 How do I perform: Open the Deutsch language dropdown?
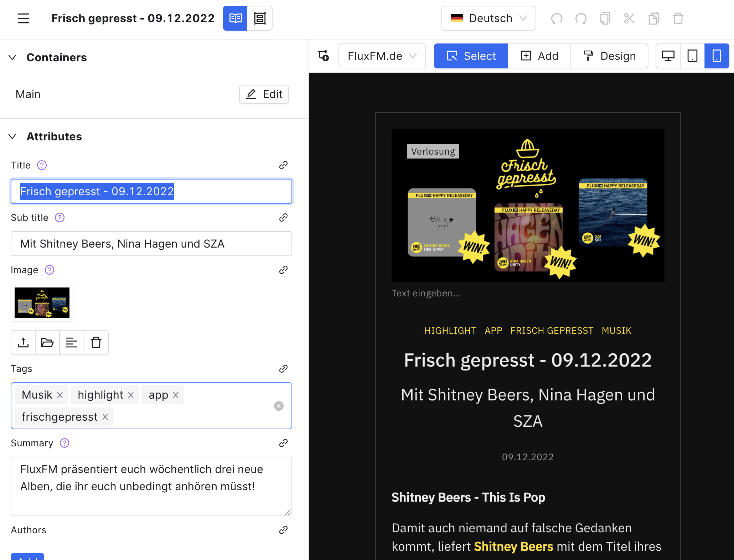[x=489, y=18]
